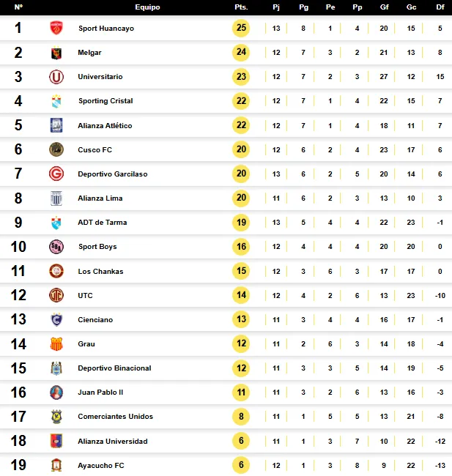452x476 pixels.
Task: Open the Comerciantes Unidos team link
Action: tap(116, 416)
